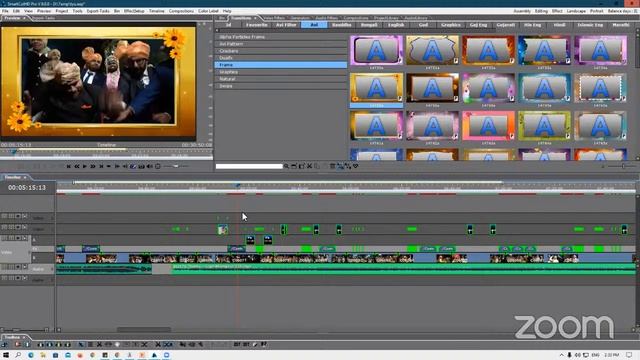The image size is (640, 360).
Task: Select the Gujarati category button
Action: pyautogui.click(x=505, y=25)
